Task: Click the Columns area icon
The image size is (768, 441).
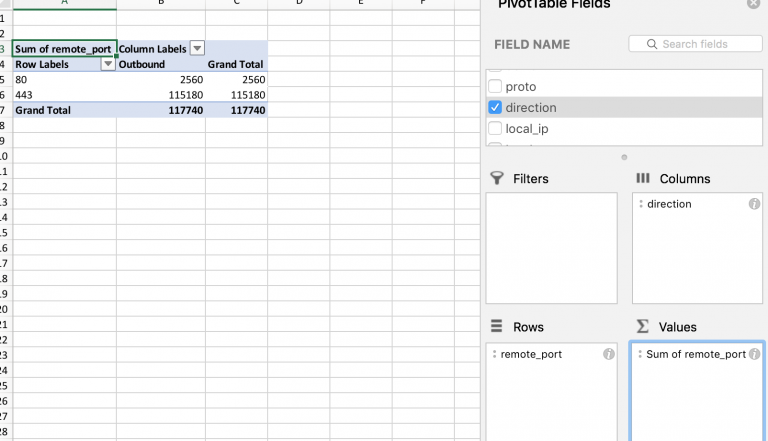Action: pyautogui.click(x=643, y=178)
